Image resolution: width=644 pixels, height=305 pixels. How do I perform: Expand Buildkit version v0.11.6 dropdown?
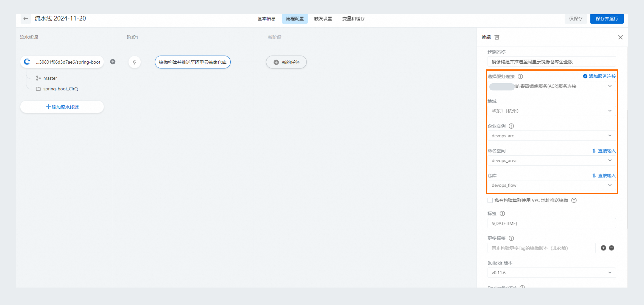point(551,273)
